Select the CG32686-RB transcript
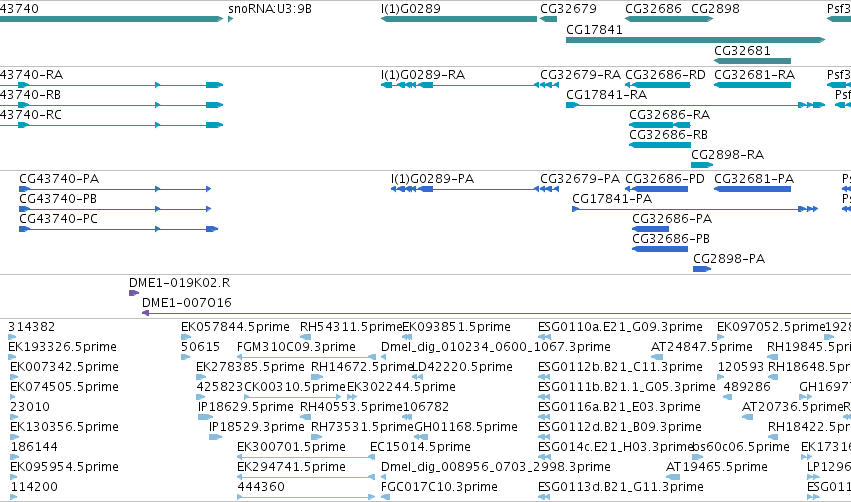 tap(660, 145)
